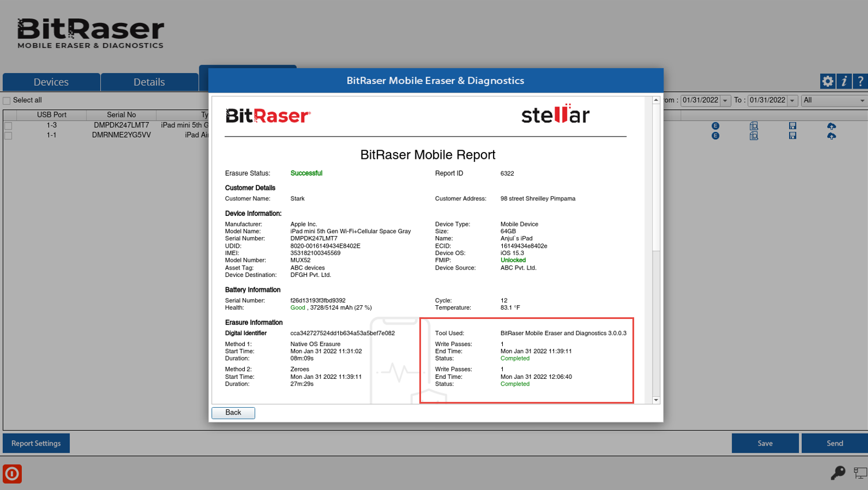This screenshot has width=868, height=490.
Task: Click UDID value 8020-0016149434E8402E
Action: click(325, 246)
